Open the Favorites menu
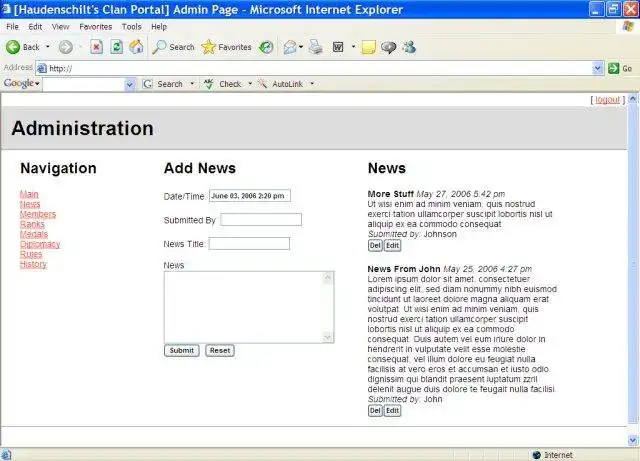640x461 pixels. pyautogui.click(x=96, y=27)
